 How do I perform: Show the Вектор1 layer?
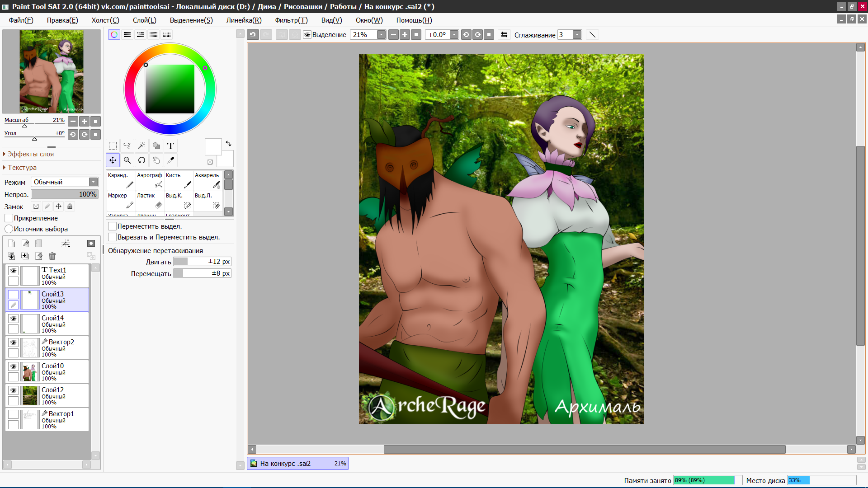pos(14,414)
